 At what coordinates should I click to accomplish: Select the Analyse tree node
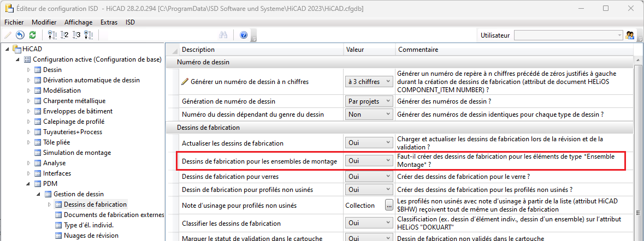(x=54, y=162)
